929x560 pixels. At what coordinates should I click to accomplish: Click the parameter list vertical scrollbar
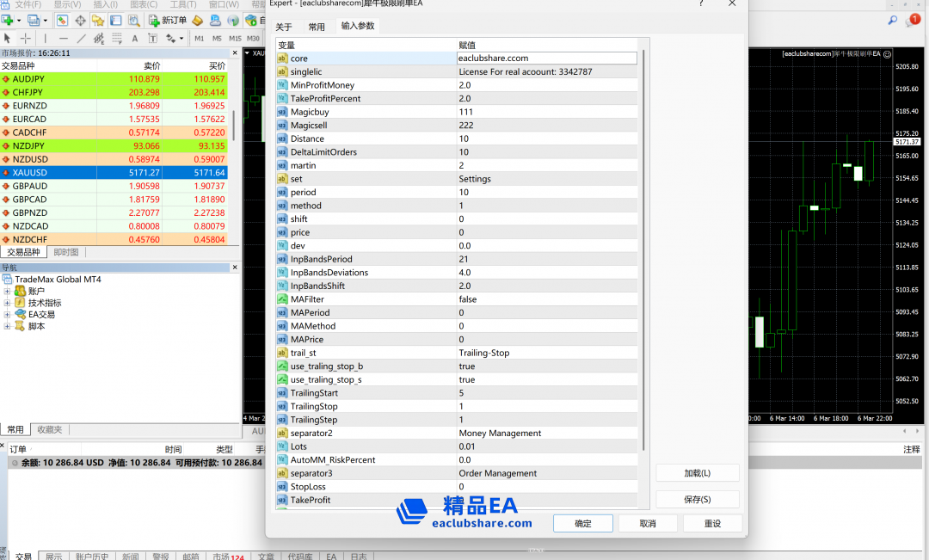click(x=642, y=258)
